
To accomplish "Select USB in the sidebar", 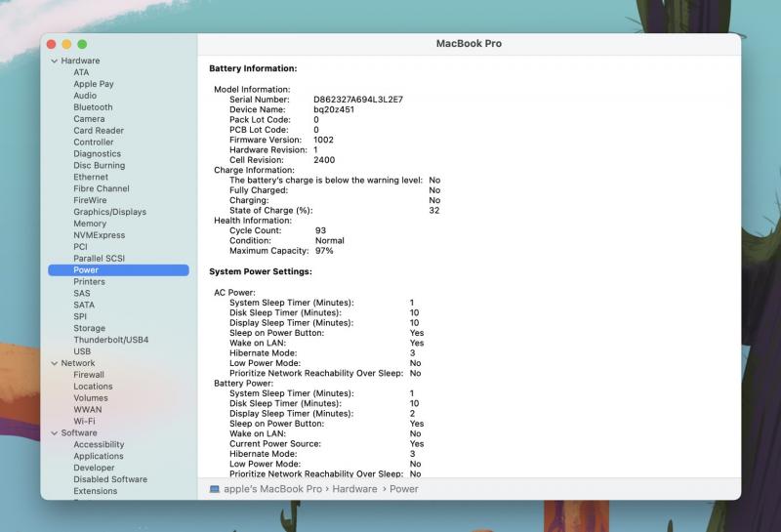I will pos(82,351).
